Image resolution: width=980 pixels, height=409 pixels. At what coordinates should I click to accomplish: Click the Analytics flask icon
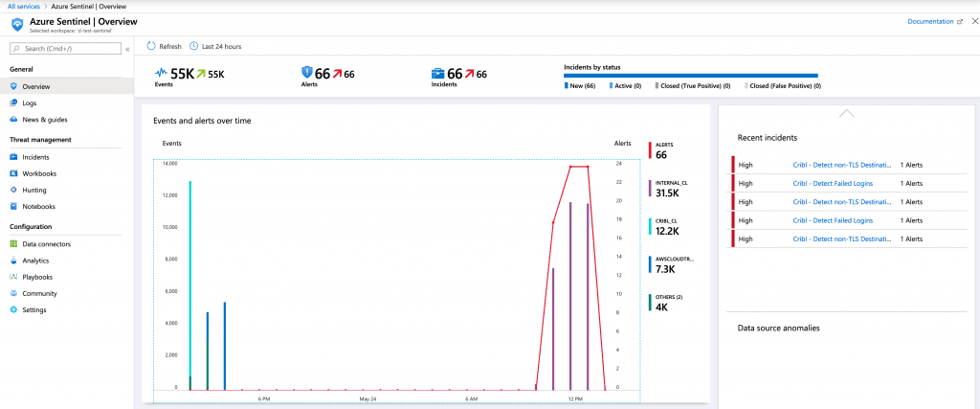point(13,261)
